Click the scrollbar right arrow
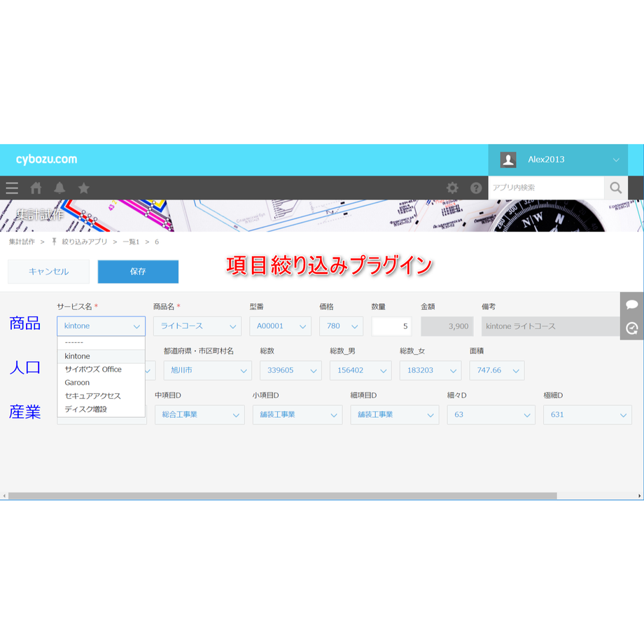The height and width of the screenshot is (644, 644). click(x=640, y=496)
